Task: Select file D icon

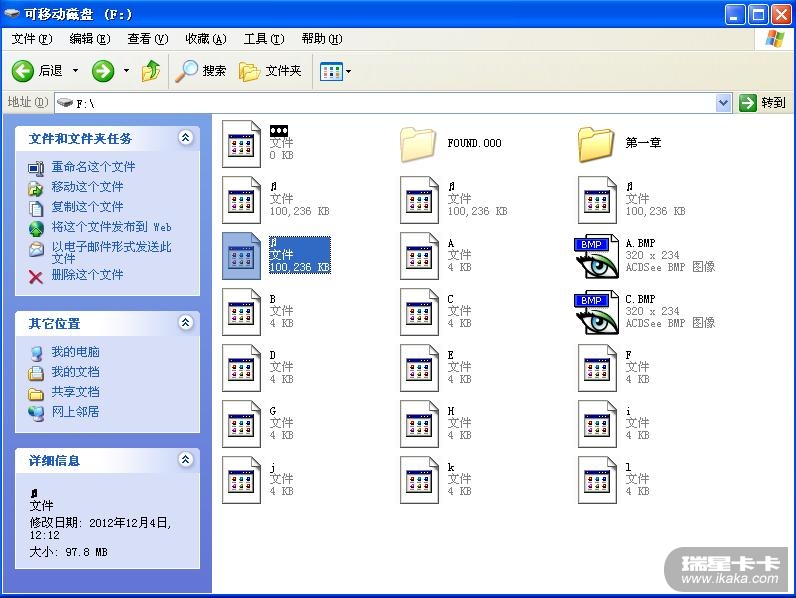Action: tap(242, 368)
